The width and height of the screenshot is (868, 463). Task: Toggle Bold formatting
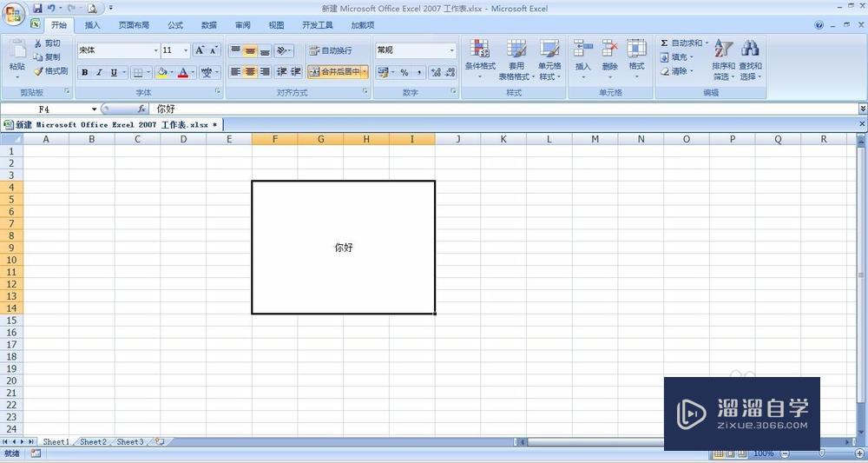click(85, 73)
